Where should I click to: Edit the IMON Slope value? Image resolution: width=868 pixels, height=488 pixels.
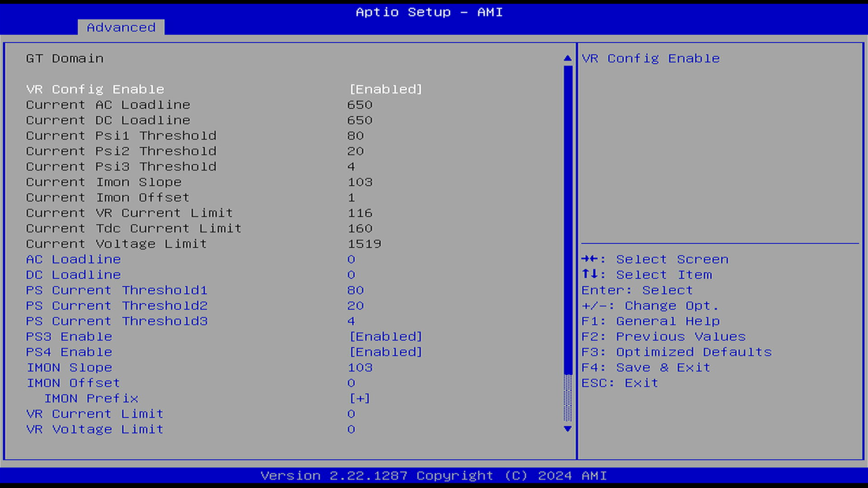click(360, 367)
